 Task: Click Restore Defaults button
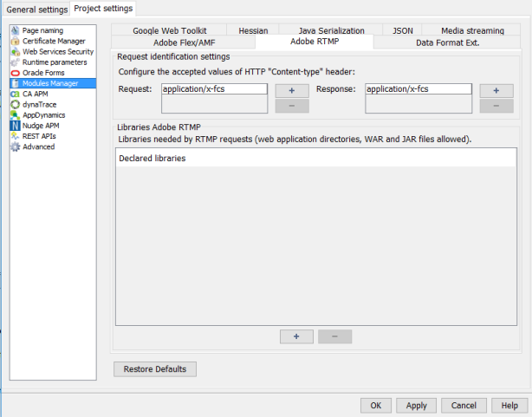(155, 369)
